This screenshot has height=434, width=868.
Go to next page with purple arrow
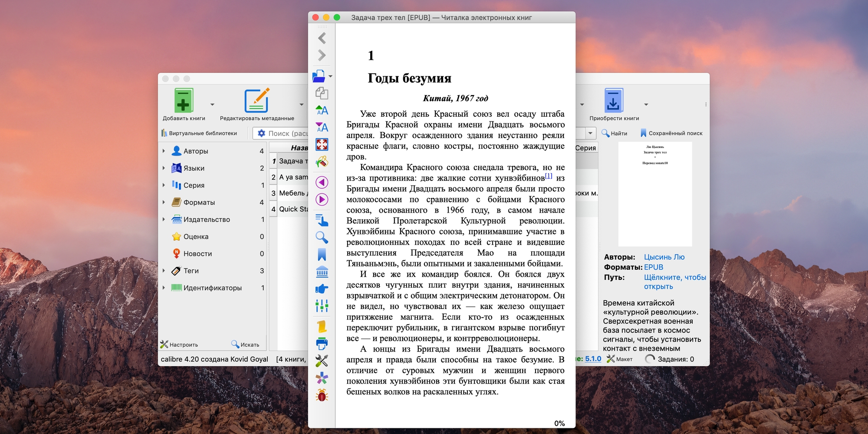[322, 200]
